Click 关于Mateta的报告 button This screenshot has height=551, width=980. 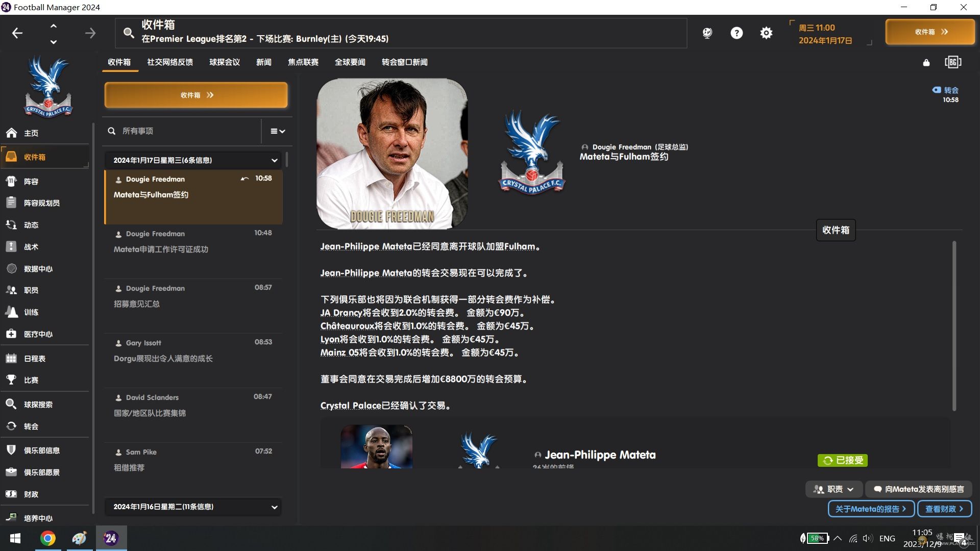click(x=871, y=509)
